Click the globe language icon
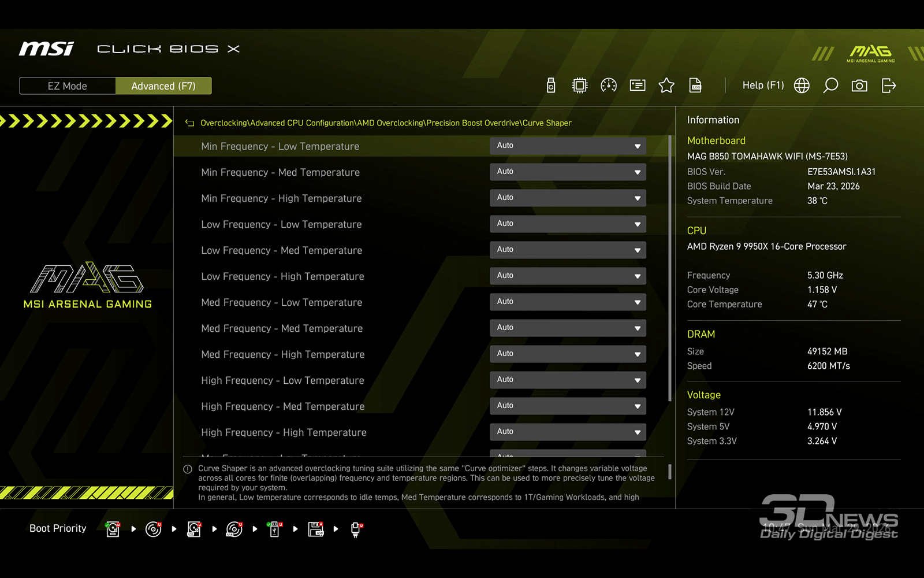The image size is (924, 578). click(802, 86)
